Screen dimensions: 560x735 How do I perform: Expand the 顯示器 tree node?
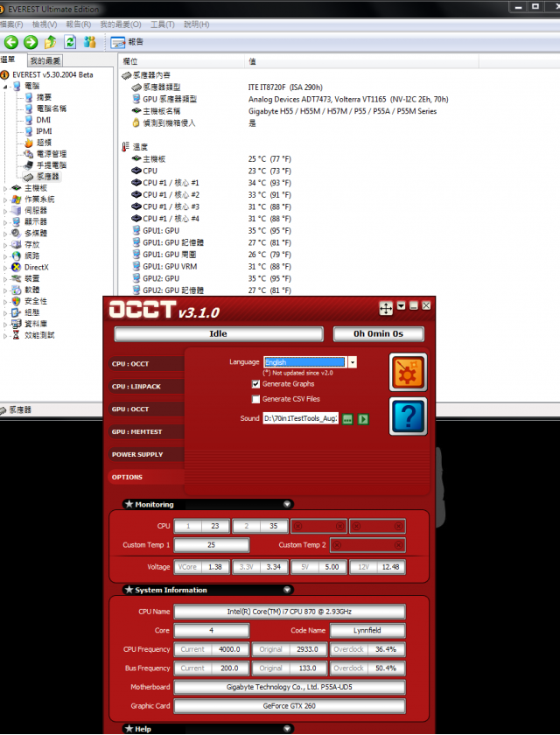5,222
